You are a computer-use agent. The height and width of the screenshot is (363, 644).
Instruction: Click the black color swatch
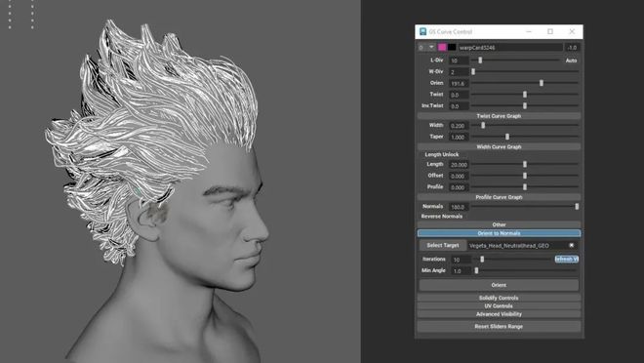pyautogui.click(x=452, y=47)
